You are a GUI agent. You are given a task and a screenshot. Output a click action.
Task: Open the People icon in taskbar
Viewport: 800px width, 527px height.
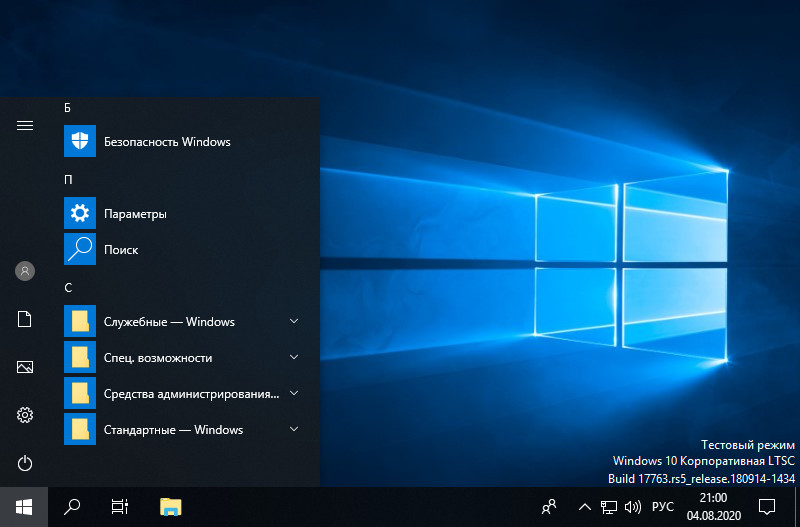click(x=549, y=507)
